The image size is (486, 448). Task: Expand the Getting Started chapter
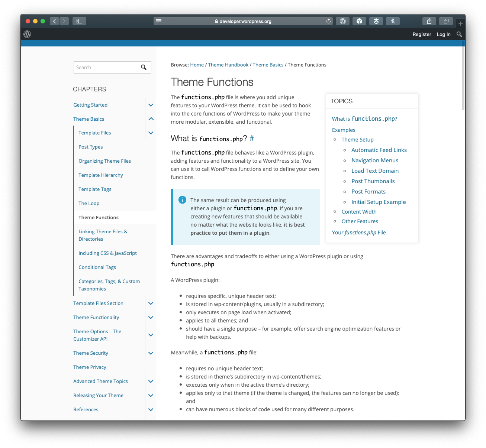(x=151, y=105)
